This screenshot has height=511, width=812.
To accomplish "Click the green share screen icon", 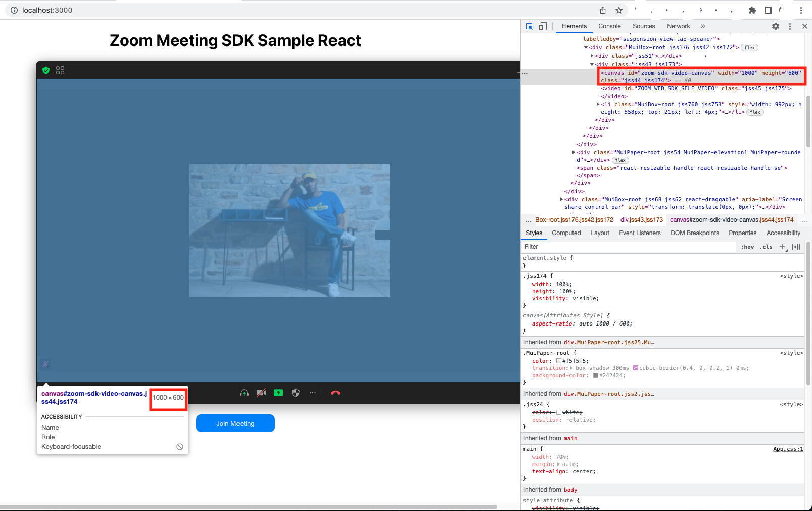I will (278, 393).
